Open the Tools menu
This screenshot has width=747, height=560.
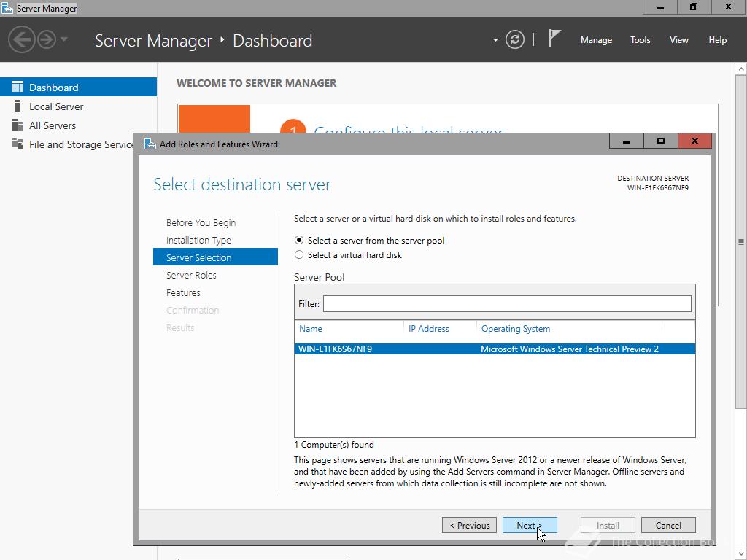[x=640, y=40]
